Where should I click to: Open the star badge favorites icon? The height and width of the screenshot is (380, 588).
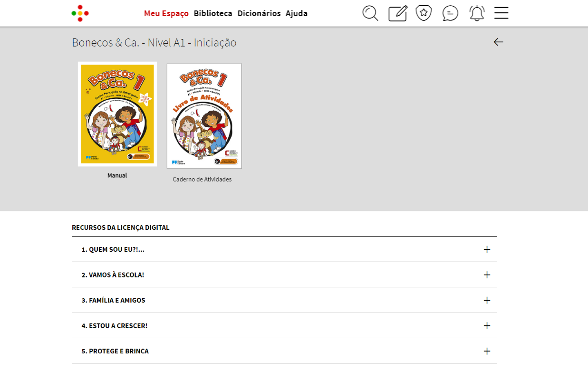(x=424, y=13)
